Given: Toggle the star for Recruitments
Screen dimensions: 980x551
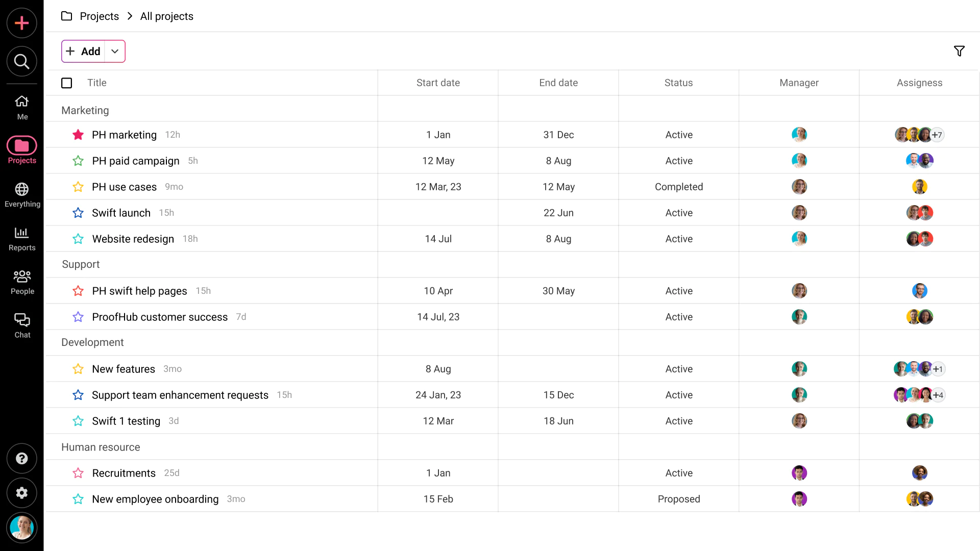Looking at the screenshot, I should tap(78, 473).
